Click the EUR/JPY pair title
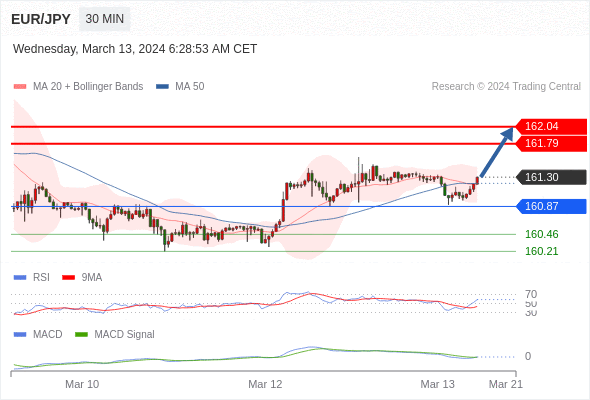The image size is (590, 400). point(41,19)
